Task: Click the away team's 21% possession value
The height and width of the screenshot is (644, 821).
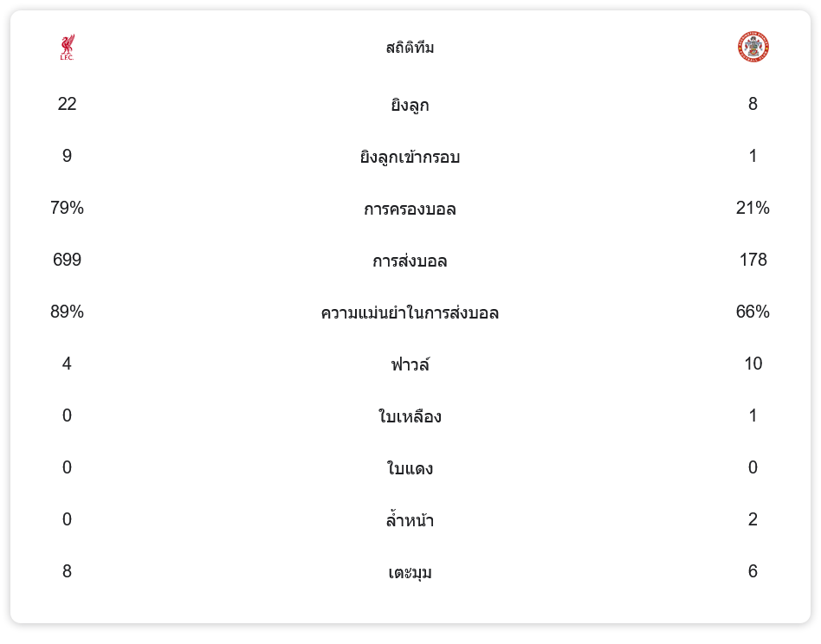Action: coord(753,208)
